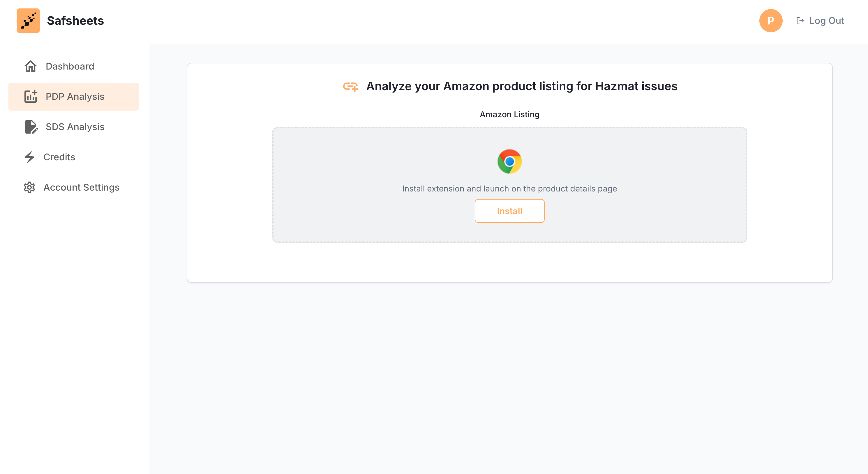
Task: Click the SDS Analysis document icon
Action: point(31,127)
